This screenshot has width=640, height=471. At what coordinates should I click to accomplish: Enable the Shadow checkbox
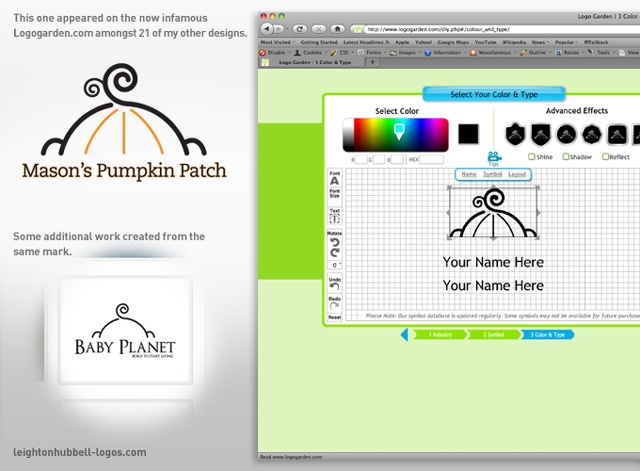point(566,157)
